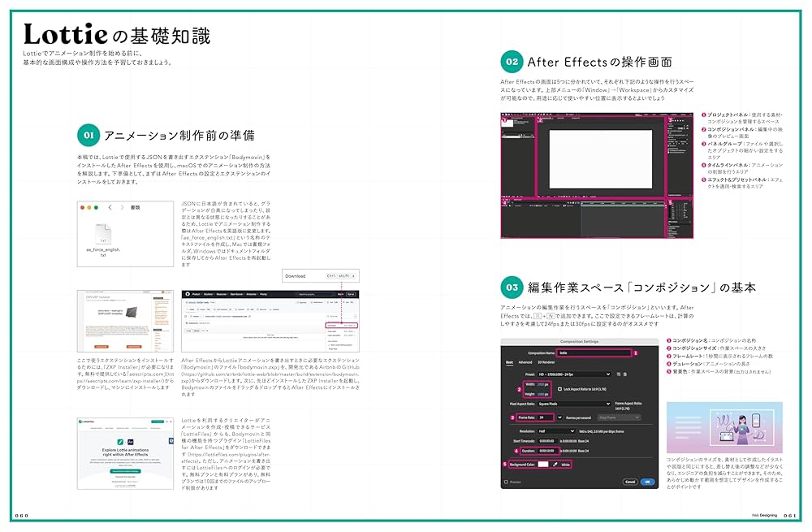Click the Finder forward chevron

(x=123, y=207)
